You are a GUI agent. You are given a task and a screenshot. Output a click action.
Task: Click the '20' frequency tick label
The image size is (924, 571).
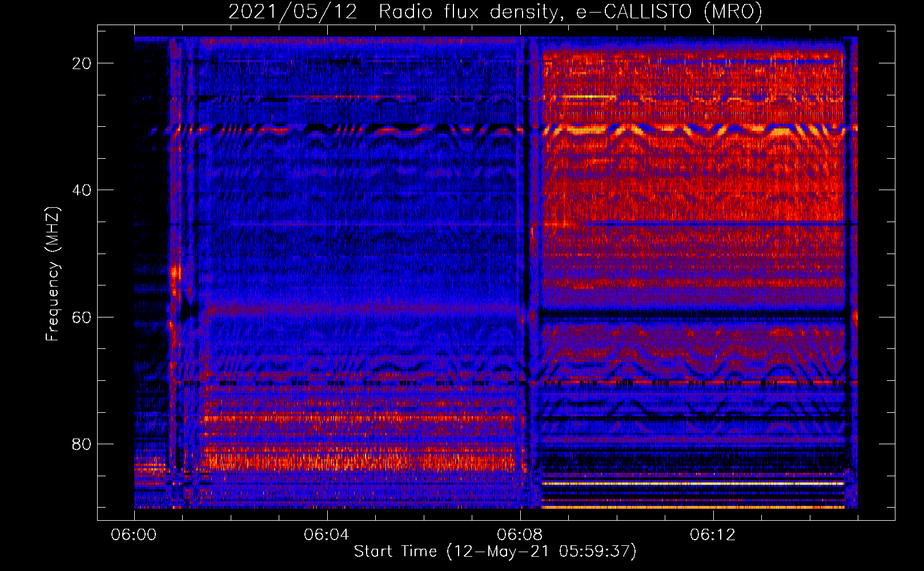pyautogui.click(x=82, y=63)
